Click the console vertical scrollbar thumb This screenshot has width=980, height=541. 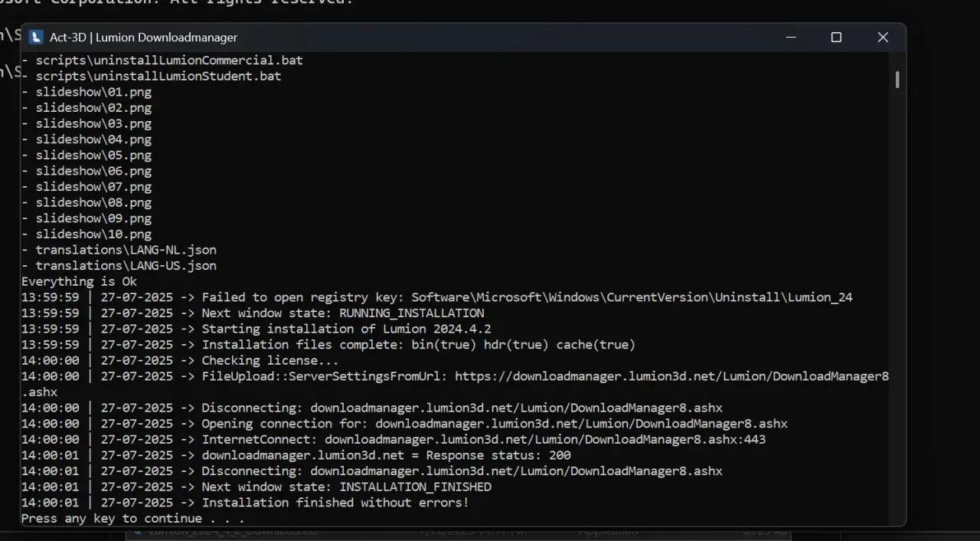pyautogui.click(x=897, y=80)
